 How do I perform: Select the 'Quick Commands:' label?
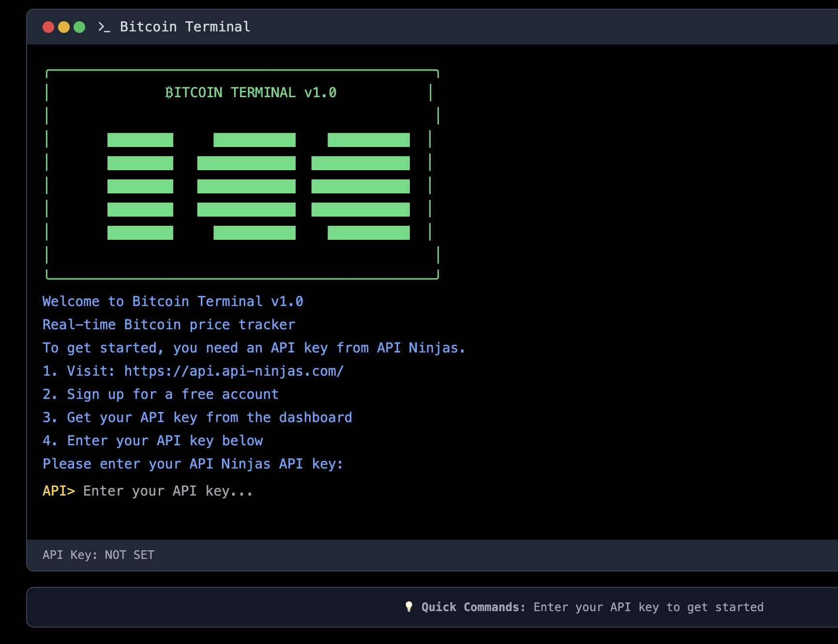[x=473, y=607]
